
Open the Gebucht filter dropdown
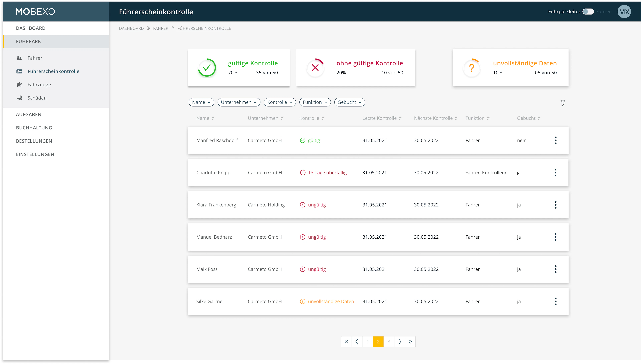pos(350,102)
